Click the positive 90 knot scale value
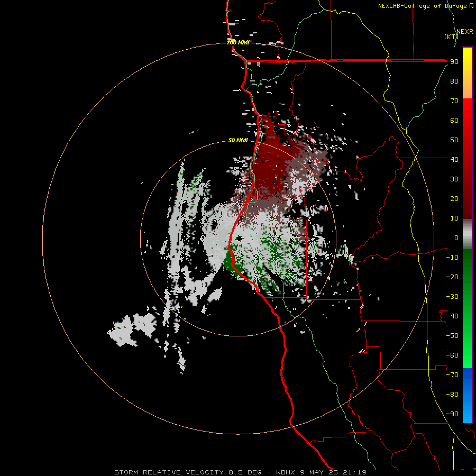This screenshot has width=476, height=476. click(454, 62)
